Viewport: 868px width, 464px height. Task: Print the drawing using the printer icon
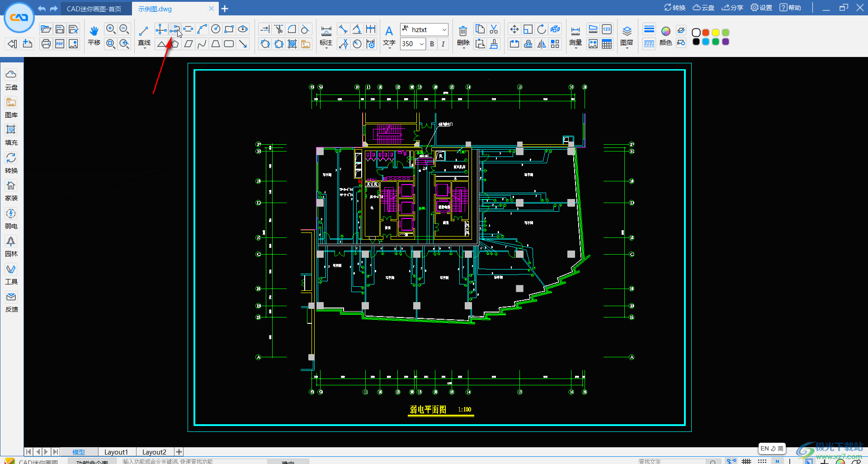[46, 44]
